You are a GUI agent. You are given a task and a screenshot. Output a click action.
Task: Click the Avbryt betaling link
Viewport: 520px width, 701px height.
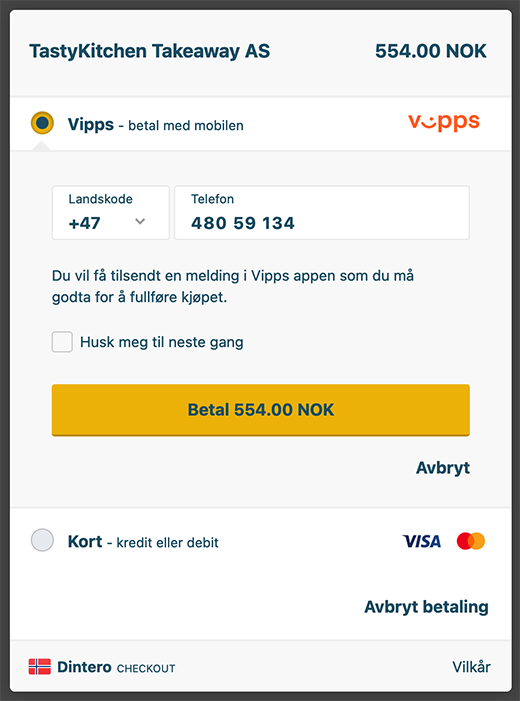[426, 607]
